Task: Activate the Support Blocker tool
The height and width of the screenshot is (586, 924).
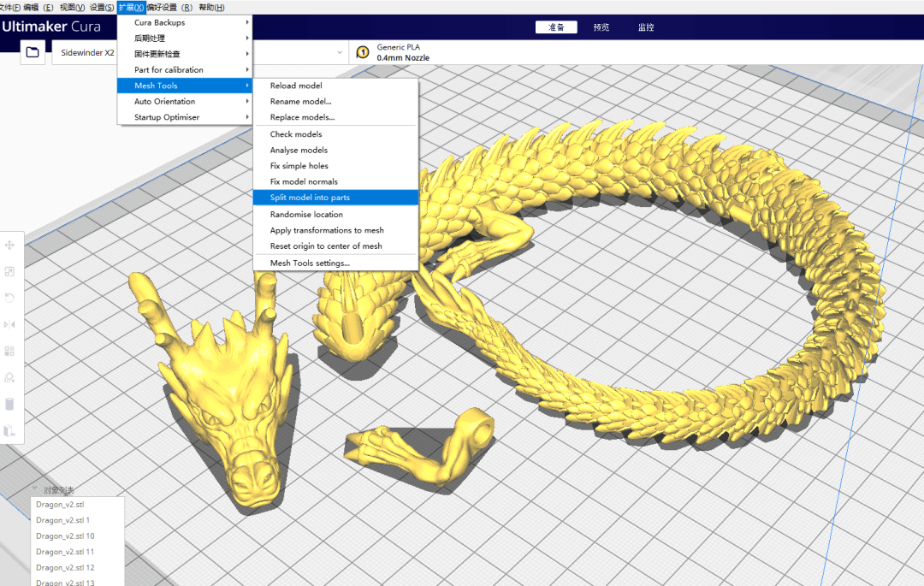Action: tap(10, 377)
